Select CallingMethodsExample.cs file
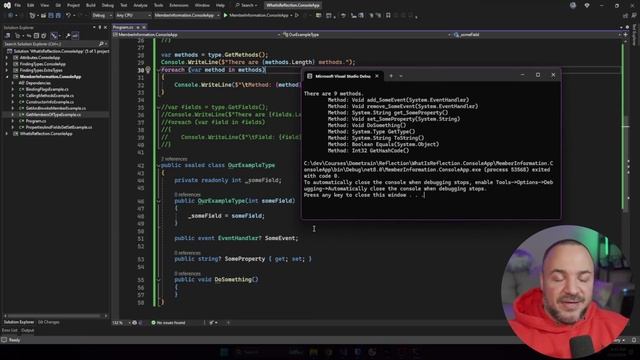This screenshot has height=360, width=640. click(x=50, y=96)
